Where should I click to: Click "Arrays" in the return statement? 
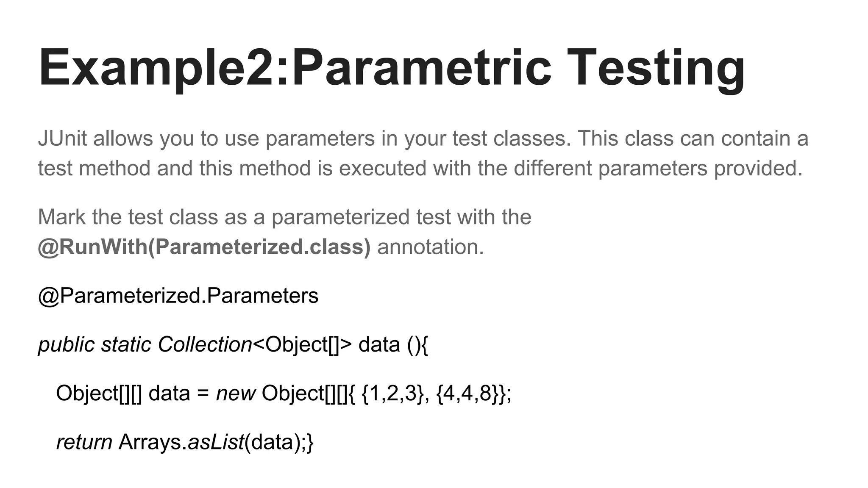(x=150, y=442)
